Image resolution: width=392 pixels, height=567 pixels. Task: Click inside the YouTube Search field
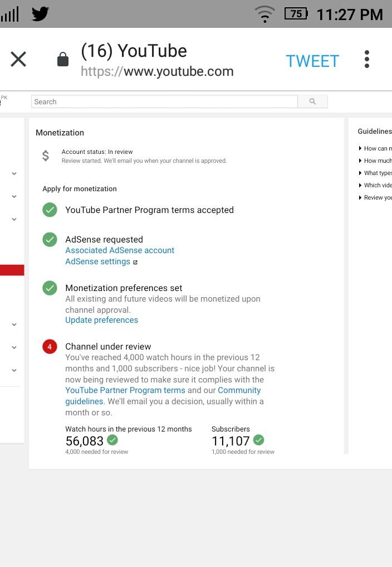(x=164, y=101)
